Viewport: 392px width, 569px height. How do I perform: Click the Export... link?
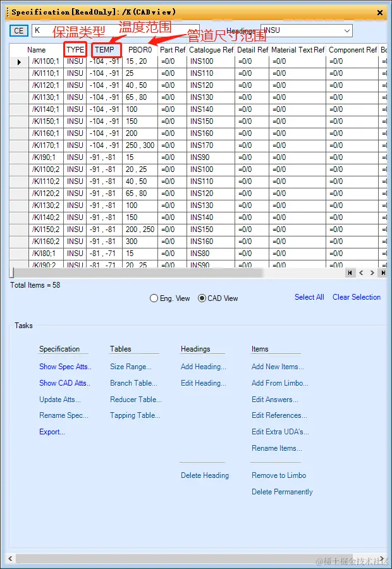click(x=52, y=432)
